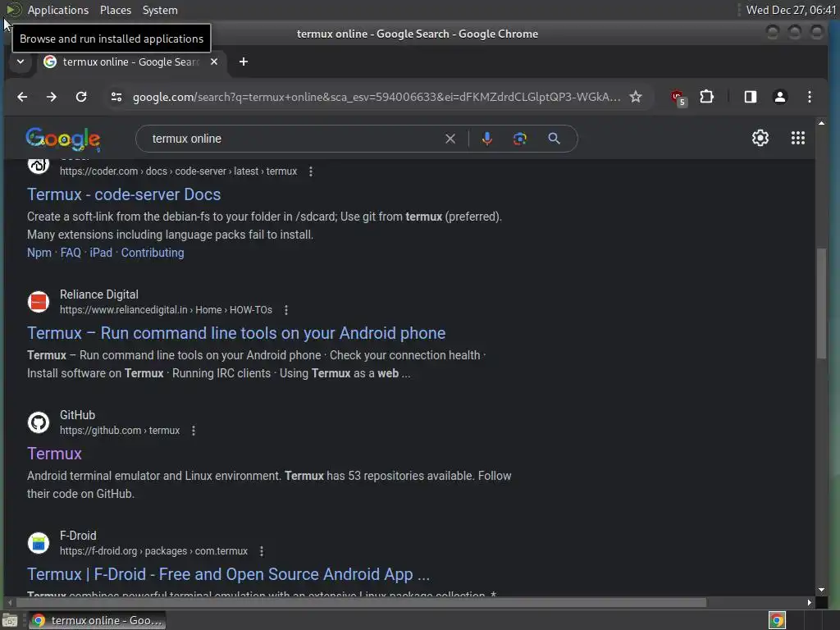
Task: Go forward to the next page
Action: 52,97
